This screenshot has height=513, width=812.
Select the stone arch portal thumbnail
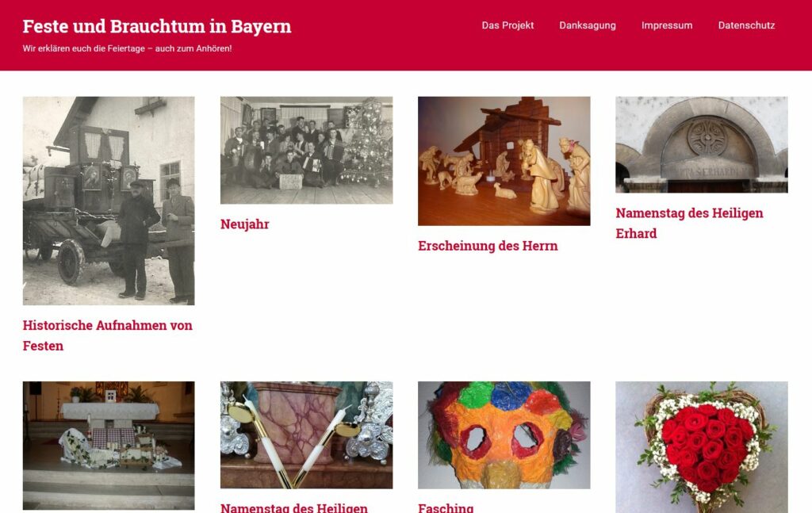tap(702, 144)
